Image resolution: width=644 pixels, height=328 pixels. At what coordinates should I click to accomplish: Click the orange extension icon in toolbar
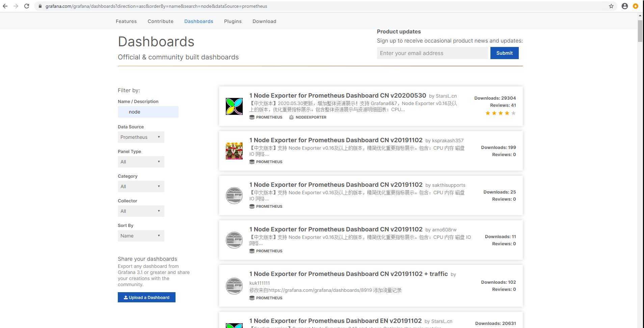[x=636, y=6]
